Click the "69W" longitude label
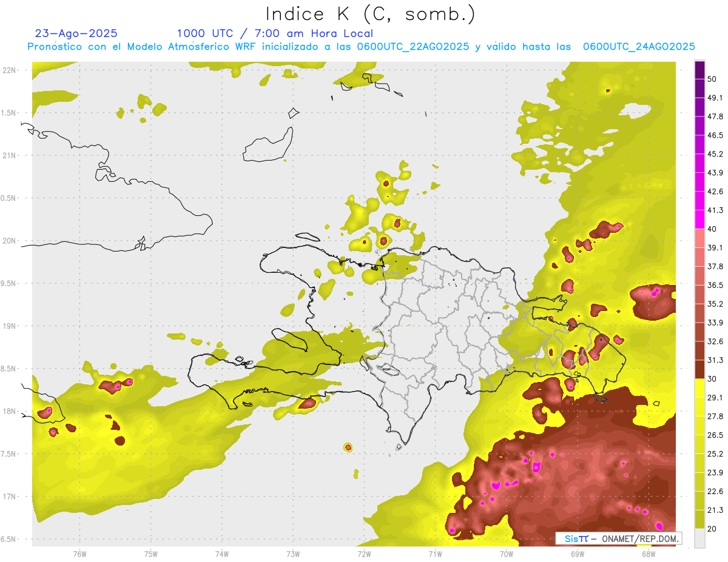 [577, 554]
